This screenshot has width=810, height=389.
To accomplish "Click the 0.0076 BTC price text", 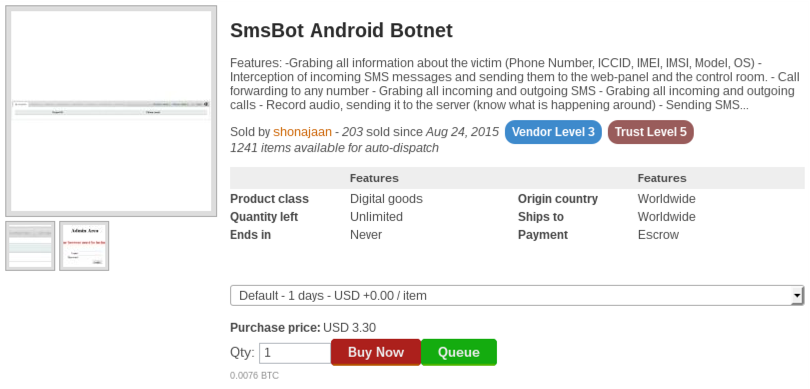I will (x=254, y=376).
